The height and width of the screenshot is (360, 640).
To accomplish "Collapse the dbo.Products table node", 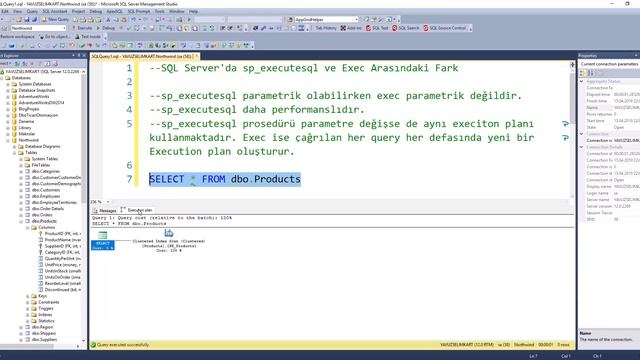I will pyautogui.click(x=21, y=221).
